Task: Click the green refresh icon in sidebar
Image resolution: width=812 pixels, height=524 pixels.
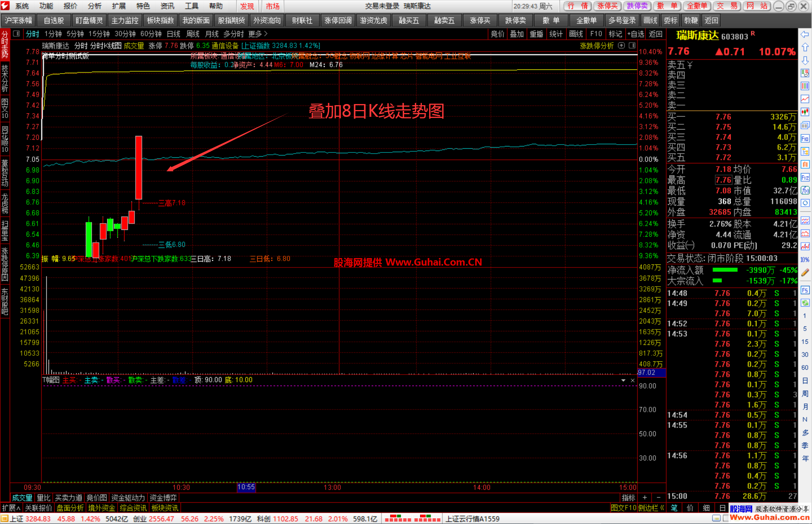Action: [x=804, y=303]
